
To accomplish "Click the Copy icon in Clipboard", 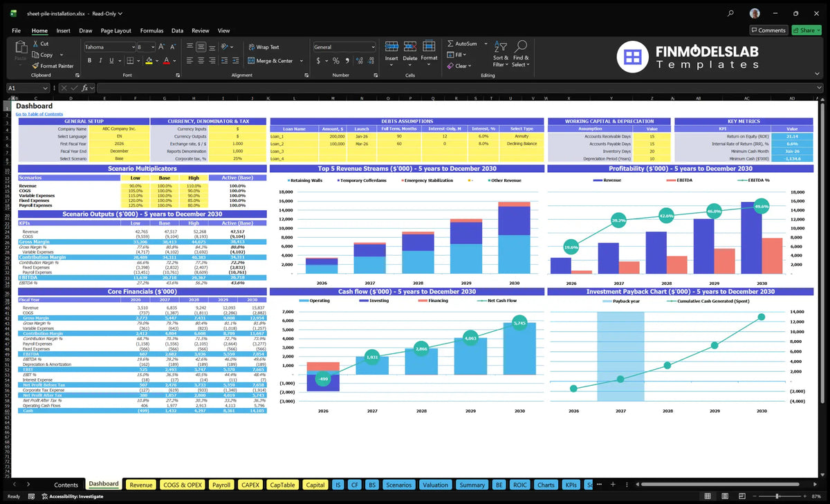I will (x=35, y=55).
